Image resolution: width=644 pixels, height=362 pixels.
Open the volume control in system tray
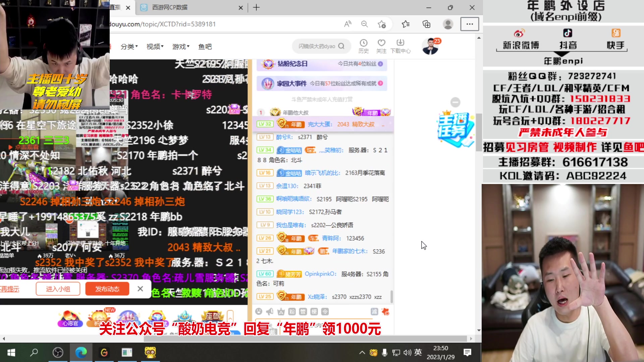click(407, 352)
